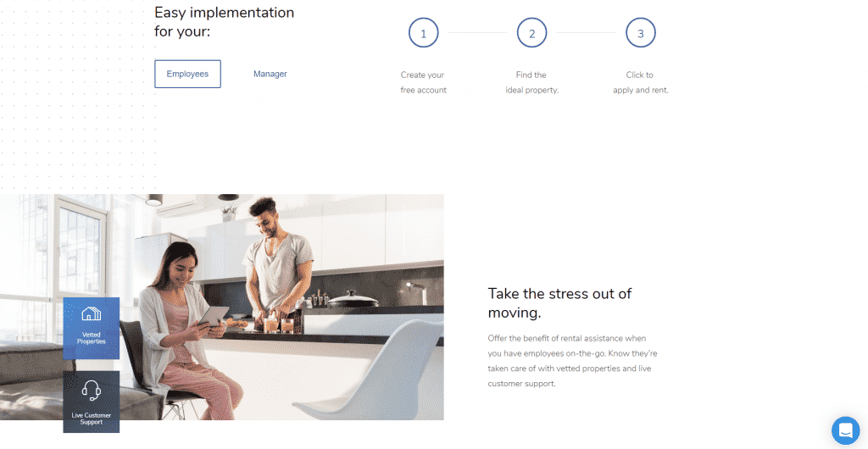Switch to the Manager tab
The image size is (868, 449).
click(270, 74)
